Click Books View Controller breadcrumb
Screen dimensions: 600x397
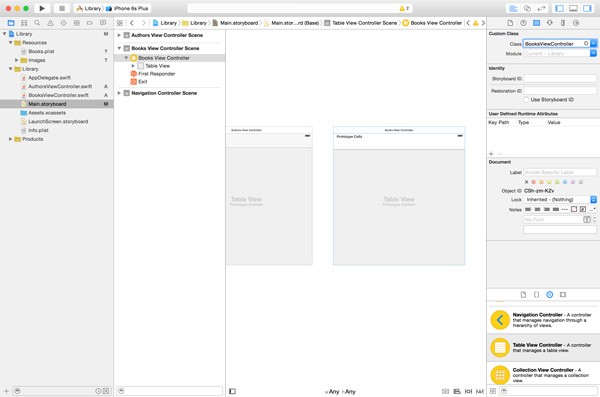pos(432,23)
